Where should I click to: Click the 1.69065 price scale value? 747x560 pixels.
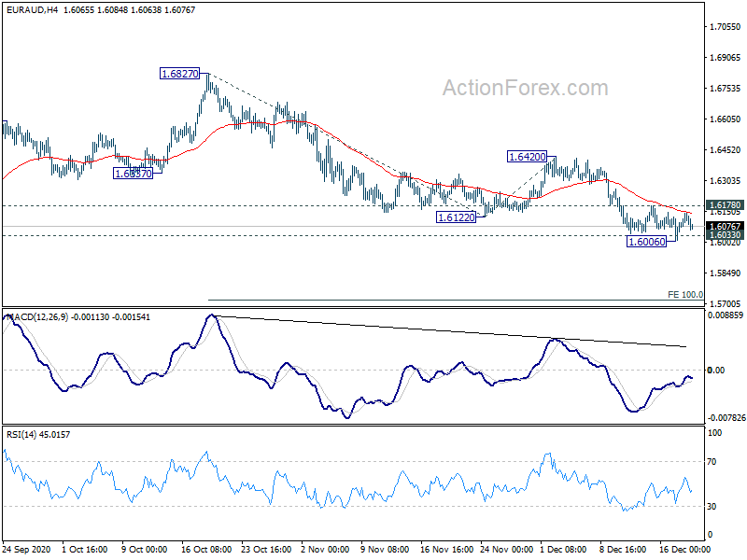(x=726, y=58)
